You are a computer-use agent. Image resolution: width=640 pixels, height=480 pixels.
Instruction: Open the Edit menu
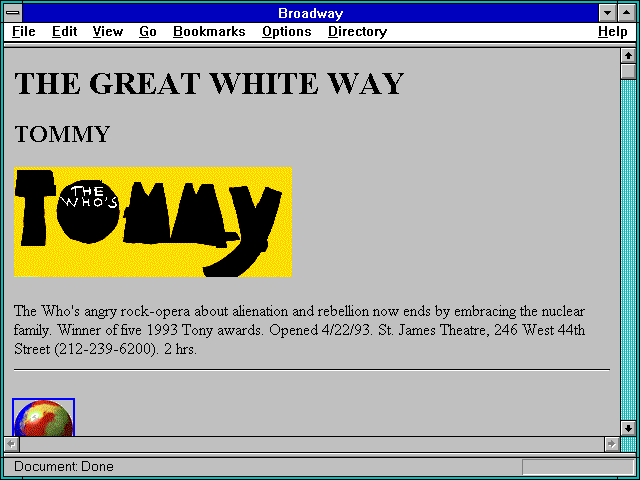coord(64,31)
